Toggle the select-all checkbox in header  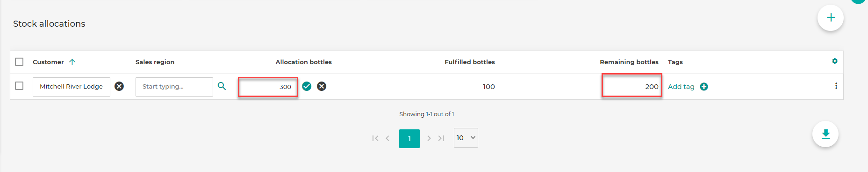[x=19, y=62]
